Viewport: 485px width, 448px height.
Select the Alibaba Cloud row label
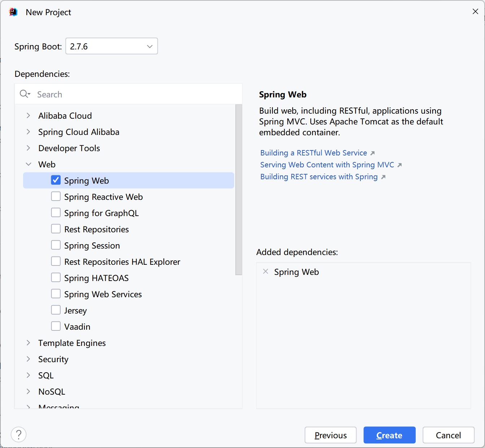coord(65,116)
